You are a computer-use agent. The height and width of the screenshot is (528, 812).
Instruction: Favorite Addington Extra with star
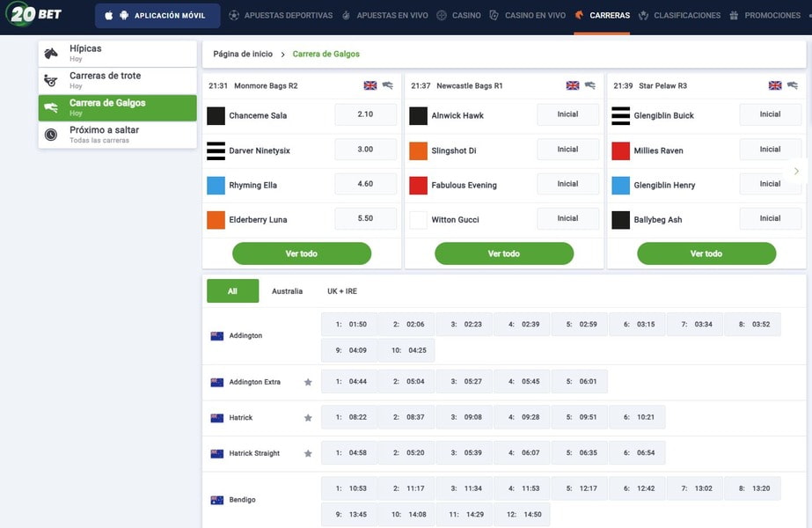308,383
